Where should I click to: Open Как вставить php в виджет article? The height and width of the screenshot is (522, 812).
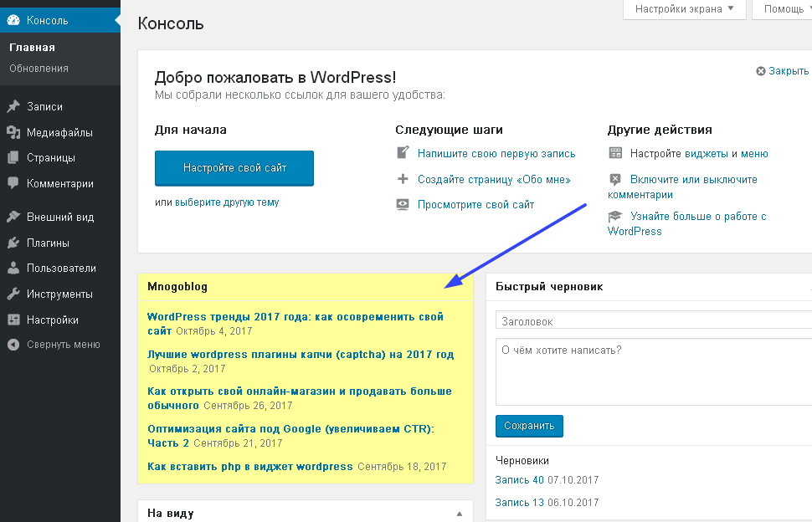point(250,467)
